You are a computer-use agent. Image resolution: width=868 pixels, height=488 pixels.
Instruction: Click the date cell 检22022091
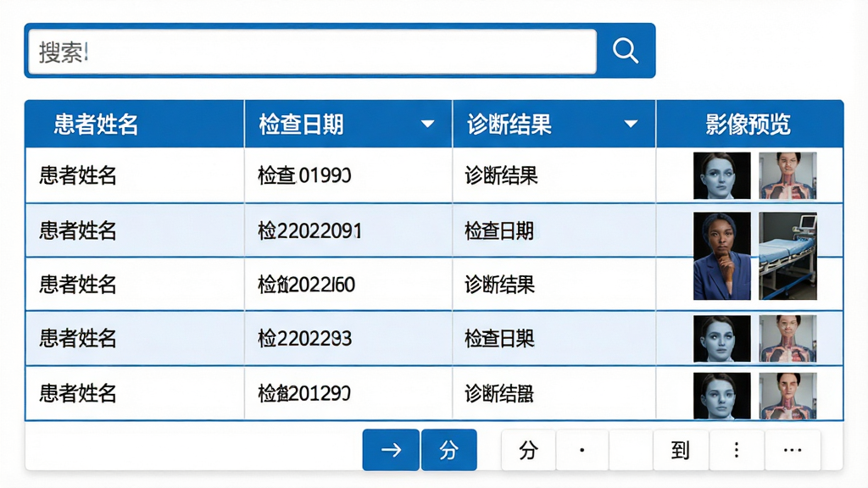click(x=348, y=230)
